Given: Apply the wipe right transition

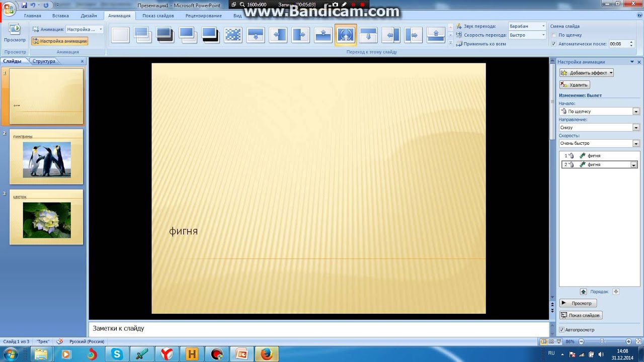Looking at the screenshot, I should tap(300, 35).
